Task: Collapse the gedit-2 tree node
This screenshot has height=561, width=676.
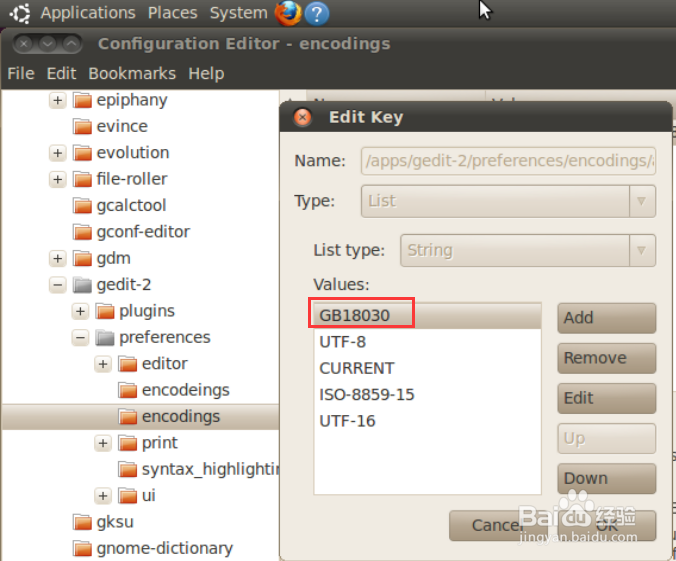Action: click(57, 285)
